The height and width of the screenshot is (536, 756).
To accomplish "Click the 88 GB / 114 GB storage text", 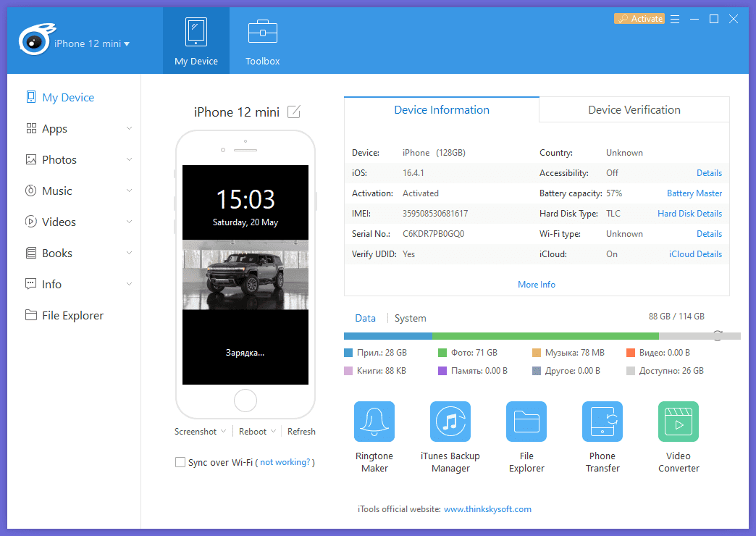I will pos(676,316).
